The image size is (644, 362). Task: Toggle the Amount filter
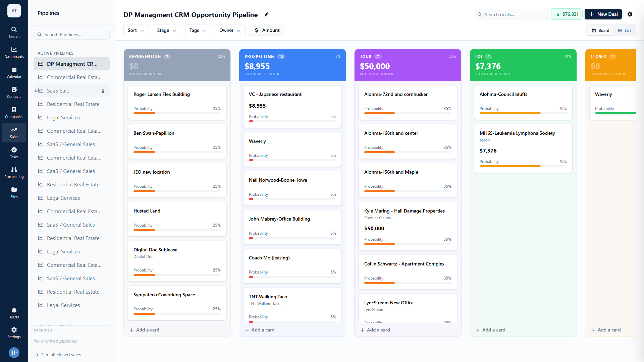point(267,30)
